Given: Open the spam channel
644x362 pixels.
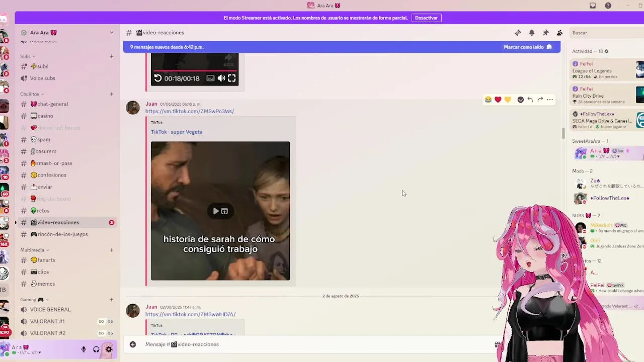Looking at the screenshot, I should pyautogui.click(x=67, y=139).
